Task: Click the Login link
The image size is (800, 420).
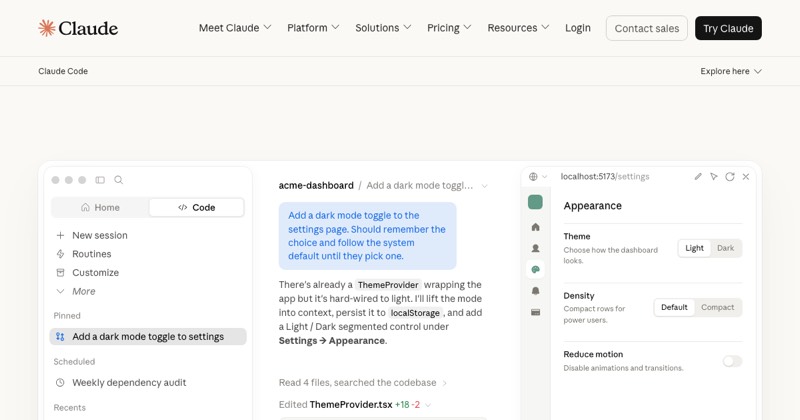Action: (578, 28)
